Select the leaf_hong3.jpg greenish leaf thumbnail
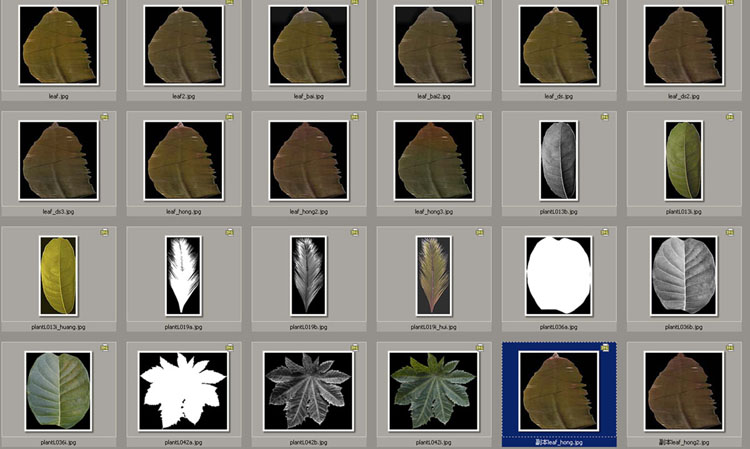Image resolution: width=750 pixels, height=449 pixels. [x=434, y=160]
